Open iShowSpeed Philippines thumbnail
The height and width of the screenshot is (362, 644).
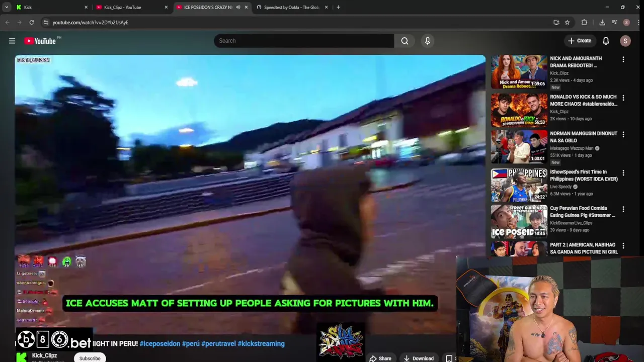[519, 185]
